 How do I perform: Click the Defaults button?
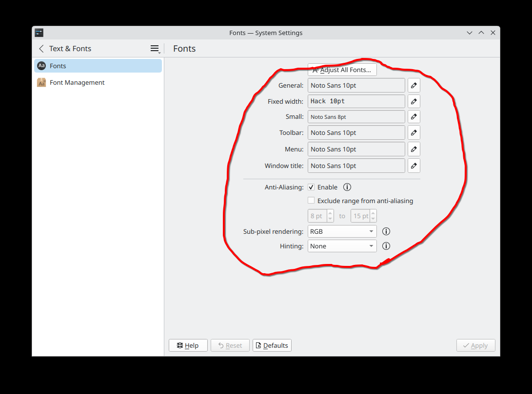point(272,345)
